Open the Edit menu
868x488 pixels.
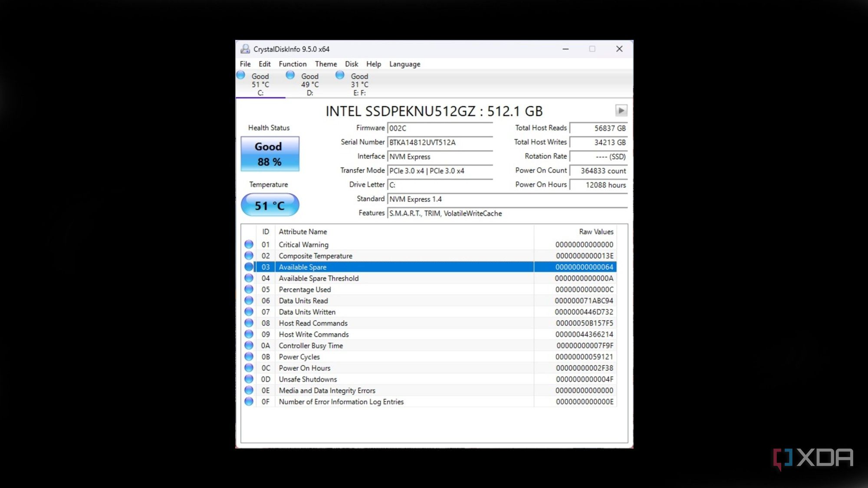[264, 64]
